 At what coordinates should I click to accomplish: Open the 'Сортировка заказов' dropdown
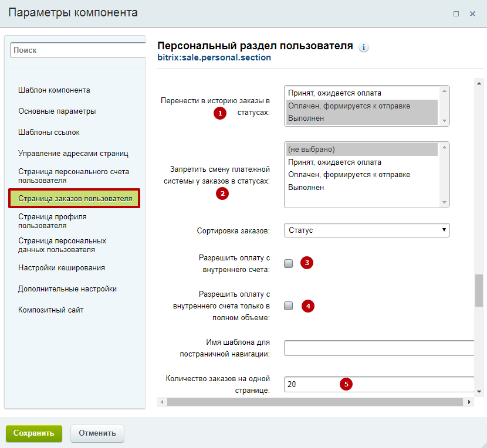point(367,230)
